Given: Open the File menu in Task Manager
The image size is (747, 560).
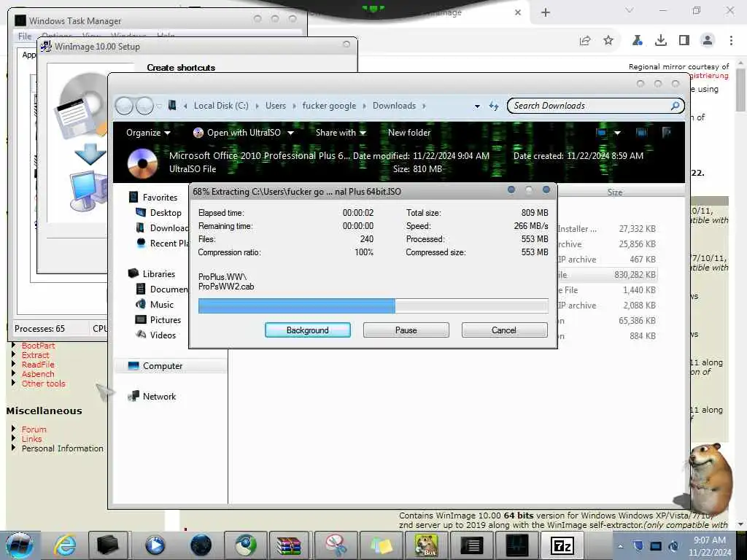Looking at the screenshot, I should point(24,36).
